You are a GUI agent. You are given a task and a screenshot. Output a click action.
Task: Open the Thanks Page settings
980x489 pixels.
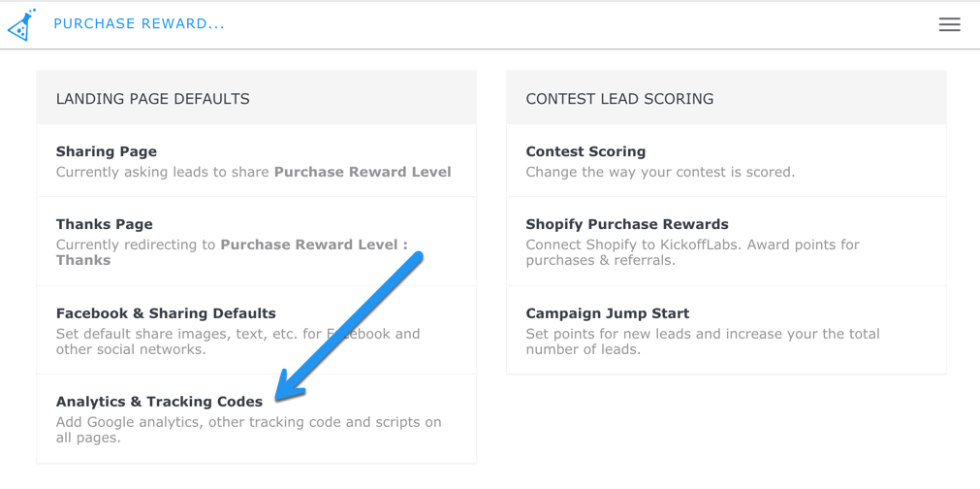(105, 224)
